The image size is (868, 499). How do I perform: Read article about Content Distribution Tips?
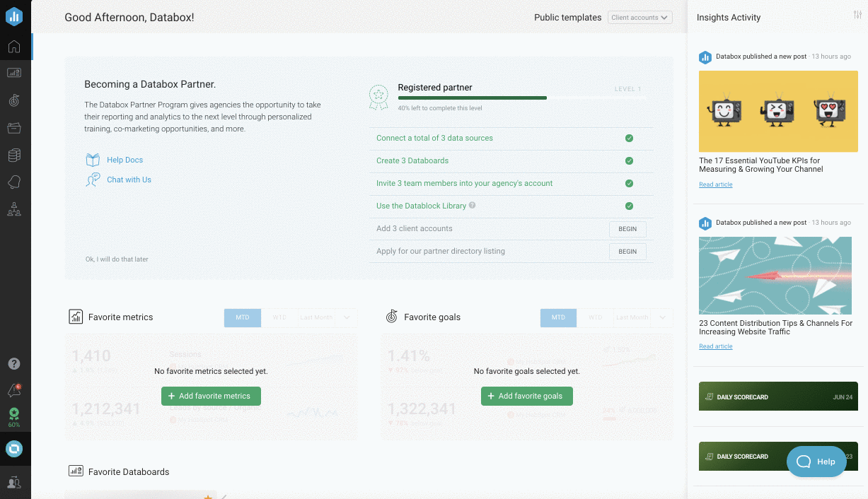pyautogui.click(x=715, y=346)
